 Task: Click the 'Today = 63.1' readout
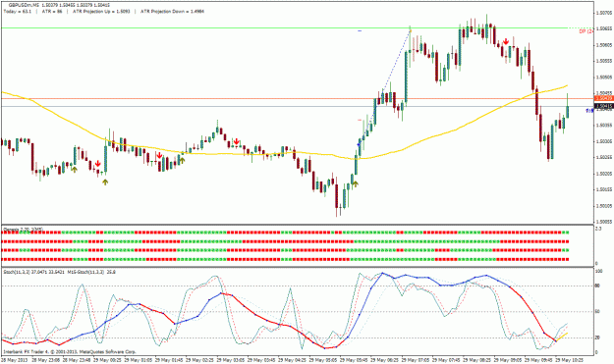[x=18, y=12]
